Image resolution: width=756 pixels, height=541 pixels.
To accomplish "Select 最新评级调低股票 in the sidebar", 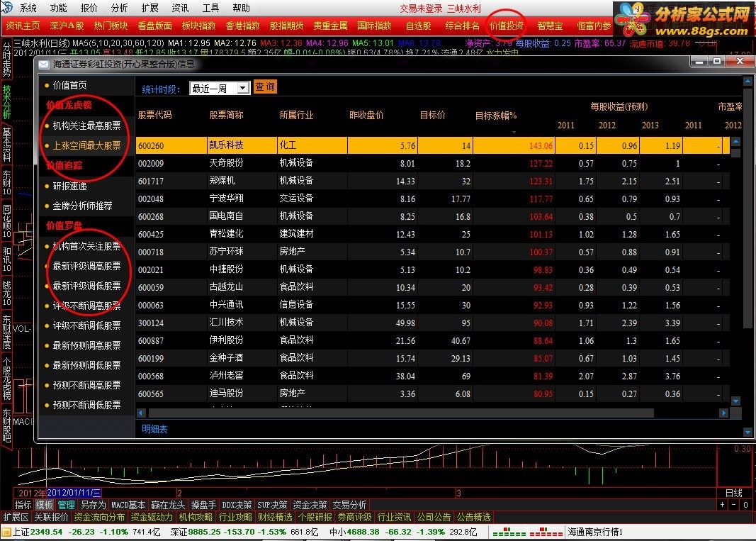I will pyautogui.click(x=86, y=286).
